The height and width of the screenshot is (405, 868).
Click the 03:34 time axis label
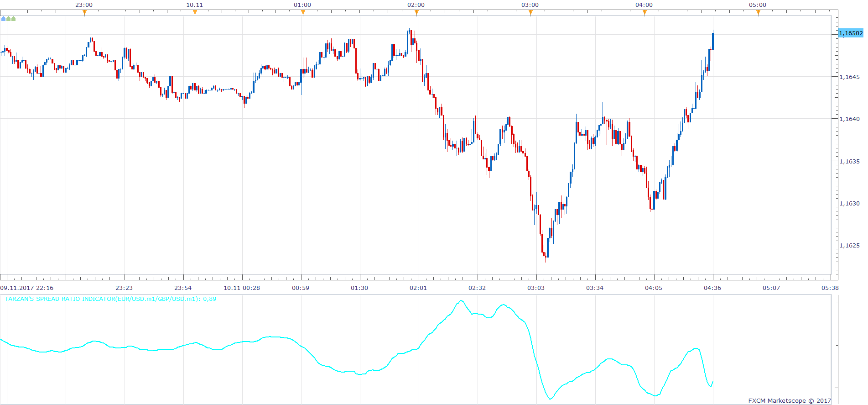[x=595, y=288]
